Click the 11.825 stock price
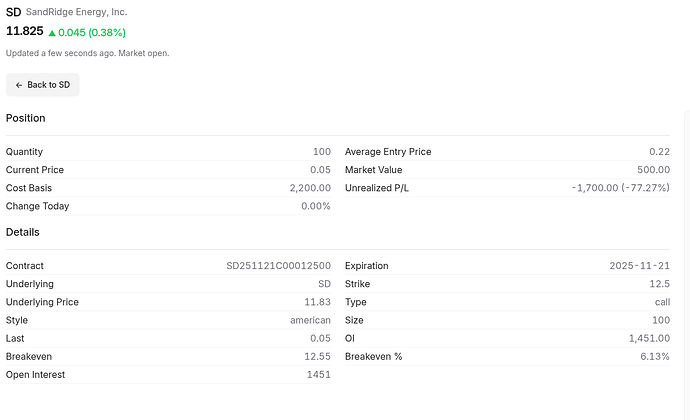Screen dimensions: 690x420 pyautogui.click(x=25, y=31)
